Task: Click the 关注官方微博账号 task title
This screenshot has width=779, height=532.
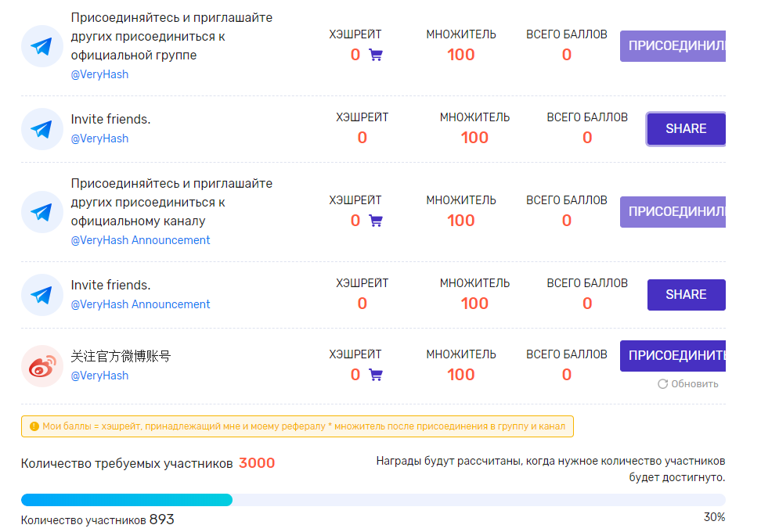Action: tap(121, 356)
